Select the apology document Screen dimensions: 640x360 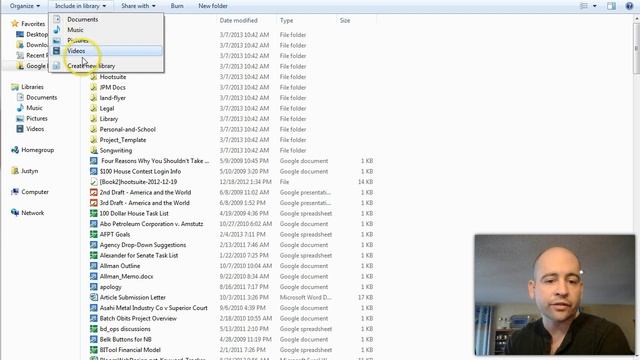pos(110,287)
